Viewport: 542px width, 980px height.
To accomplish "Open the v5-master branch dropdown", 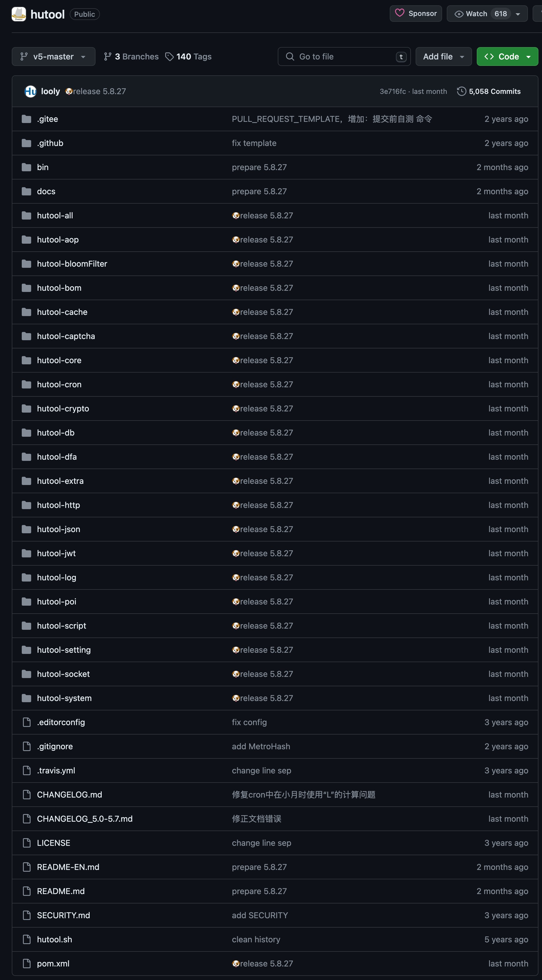I will pyautogui.click(x=53, y=57).
